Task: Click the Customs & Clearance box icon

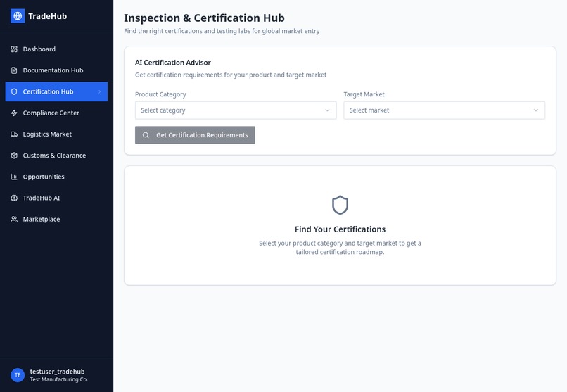Action: coord(14,156)
